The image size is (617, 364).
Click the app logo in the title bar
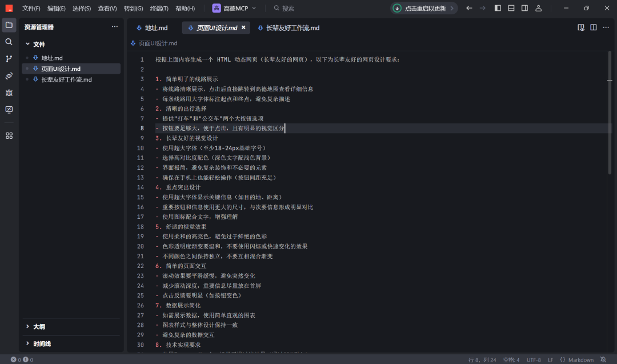[9, 8]
